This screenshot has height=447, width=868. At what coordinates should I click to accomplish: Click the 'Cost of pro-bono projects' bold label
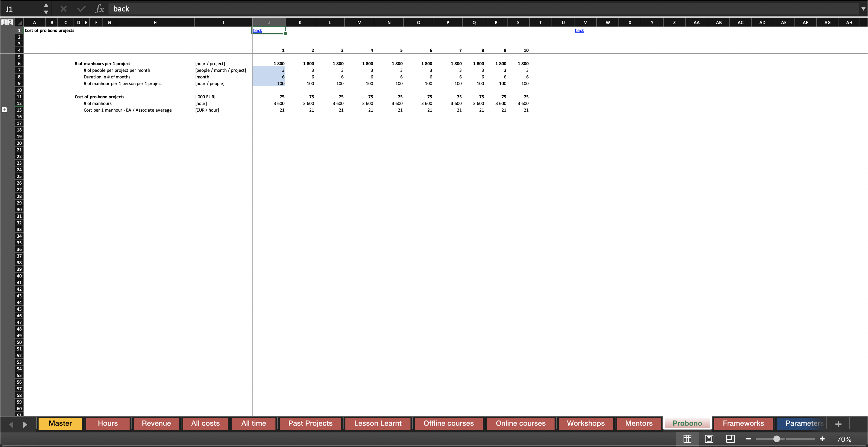tap(99, 97)
